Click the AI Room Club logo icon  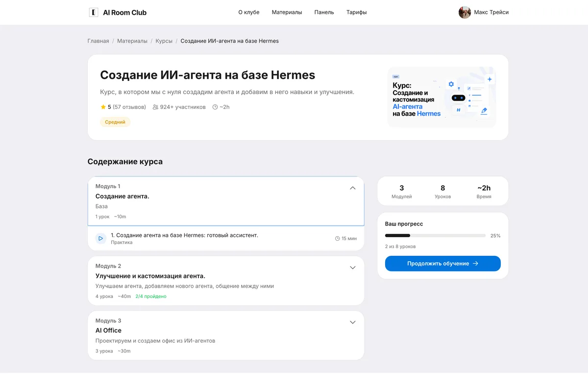pos(93,12)
